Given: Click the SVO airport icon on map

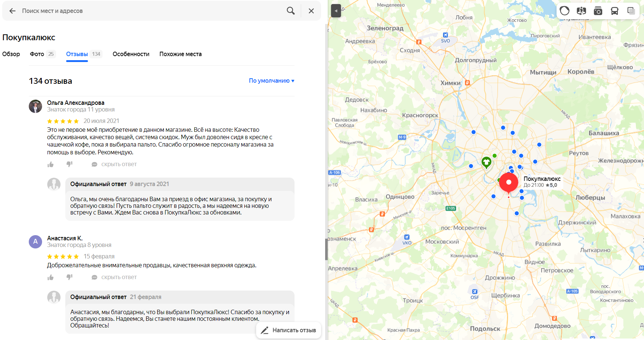Looking at the screenshot, I should (445, 35).
